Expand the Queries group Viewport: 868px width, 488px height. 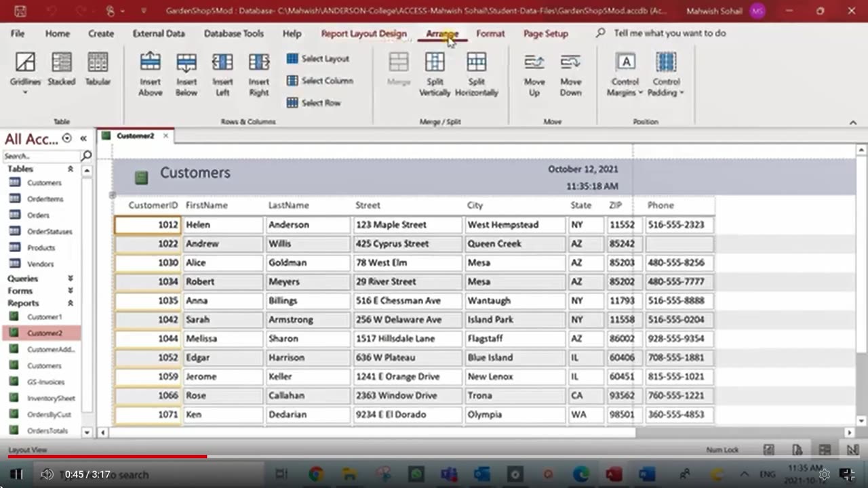point(70,279)
